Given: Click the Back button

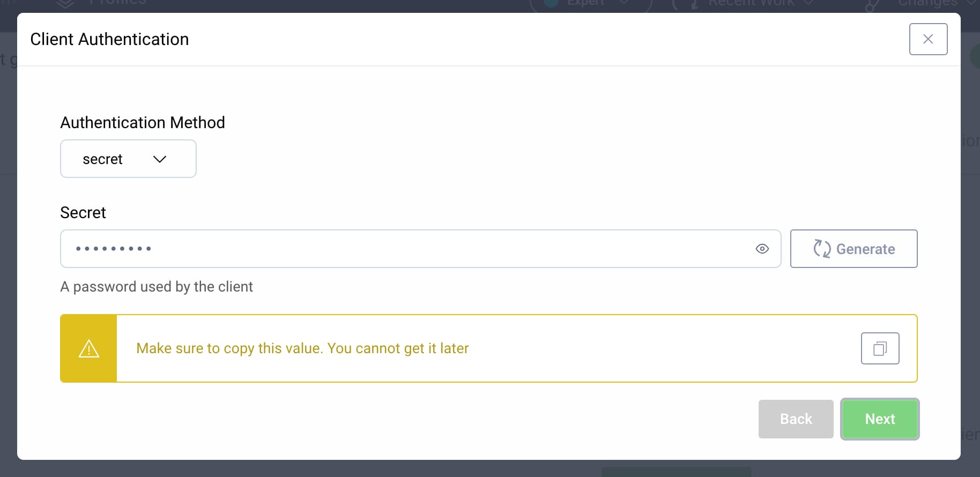Looking at the screenshot, I should coord(796,419).
